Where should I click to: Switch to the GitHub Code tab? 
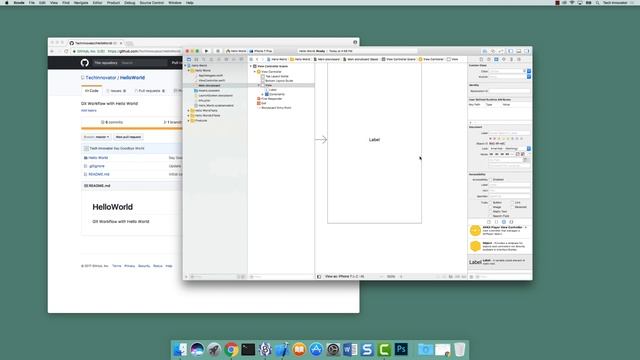click(91, 91)
